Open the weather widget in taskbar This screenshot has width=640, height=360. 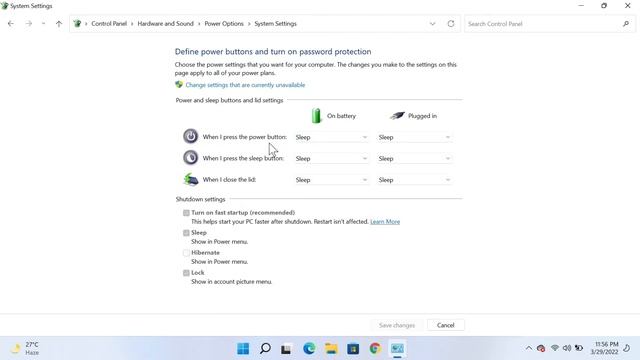click(x=25, y=348)
